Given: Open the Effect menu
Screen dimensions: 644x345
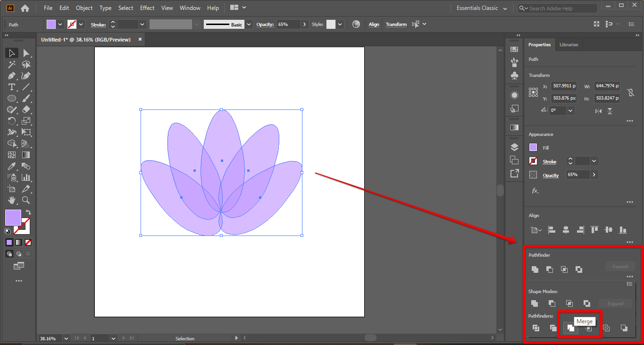Looking at the screenshot, I should (x=147, y=8).
